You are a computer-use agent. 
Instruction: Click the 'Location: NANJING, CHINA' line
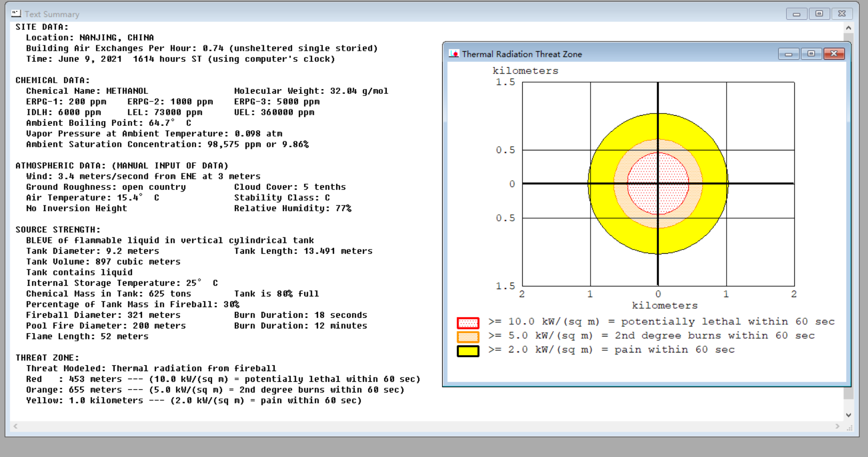[90, 38]
